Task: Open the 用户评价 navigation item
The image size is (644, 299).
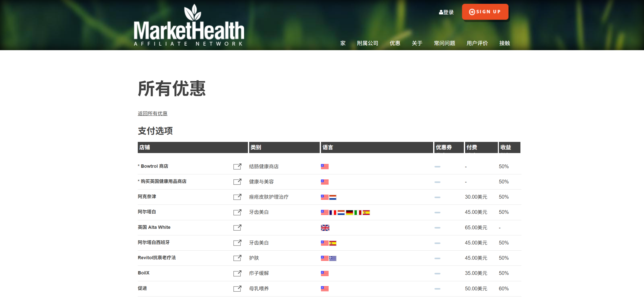Action: (x=477, y=43)
